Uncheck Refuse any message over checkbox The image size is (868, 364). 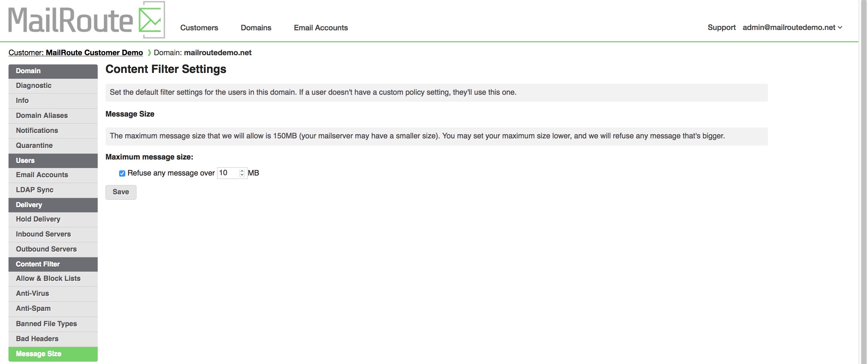coord(122,173)
